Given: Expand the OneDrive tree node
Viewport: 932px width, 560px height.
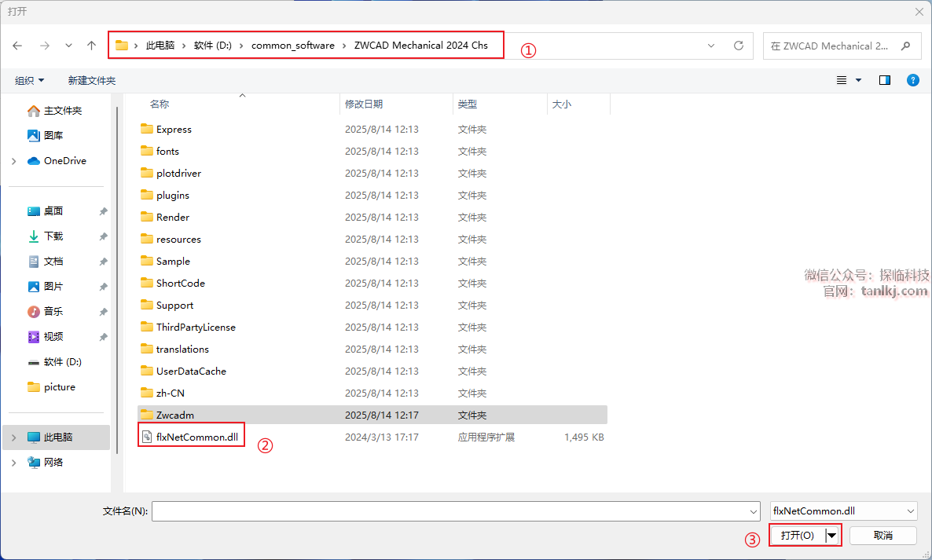Looking at the screenshot, I should point(13,161).
